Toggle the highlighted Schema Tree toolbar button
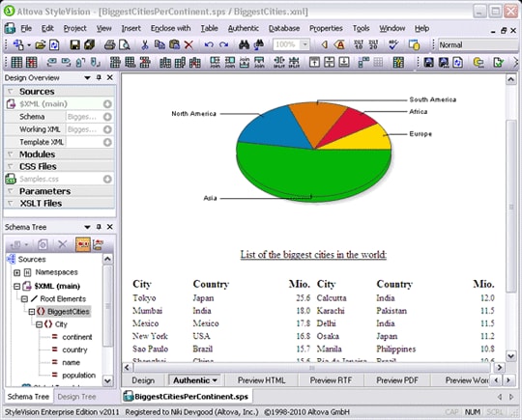This screenshot has width=522, height=420. (83, 244)
